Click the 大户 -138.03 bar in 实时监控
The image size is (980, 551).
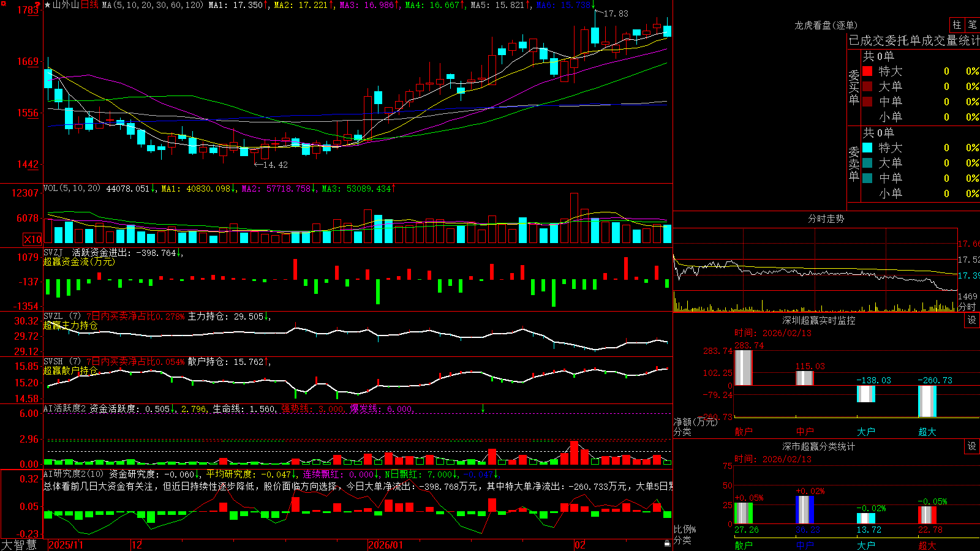(866, 394)
